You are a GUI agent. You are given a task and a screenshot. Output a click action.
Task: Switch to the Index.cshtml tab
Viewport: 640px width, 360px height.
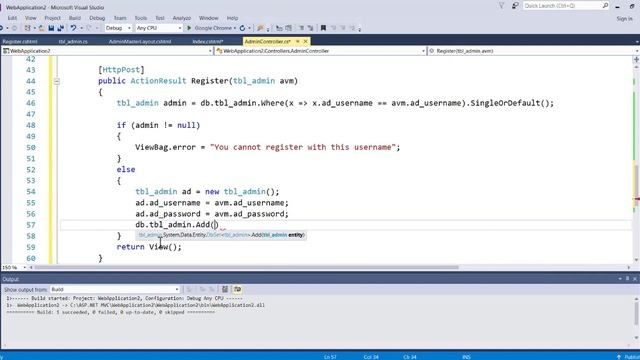pos(208,41)
